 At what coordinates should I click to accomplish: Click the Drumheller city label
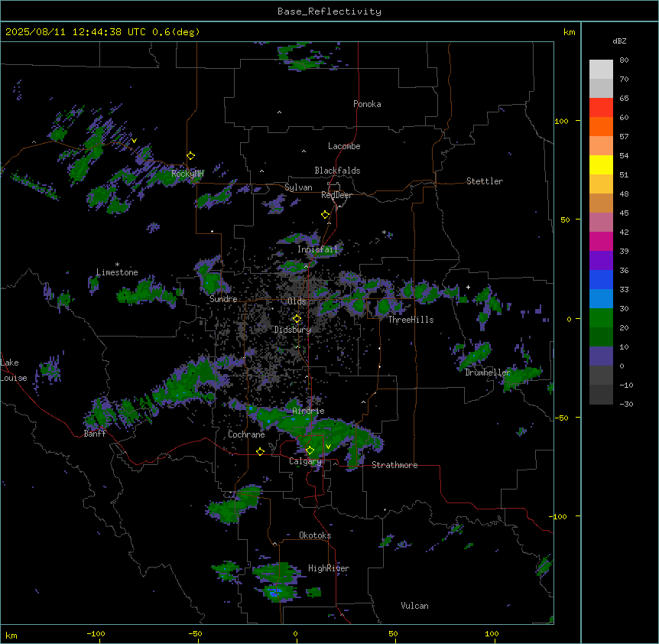tap(488, 372)
